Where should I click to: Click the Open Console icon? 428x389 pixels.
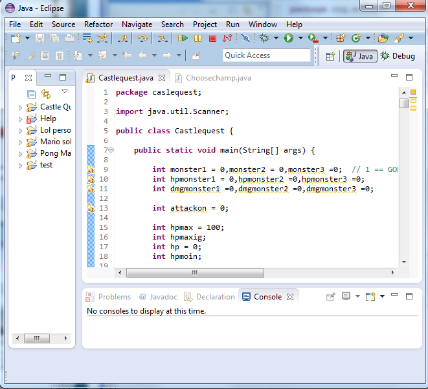point(371,296)
